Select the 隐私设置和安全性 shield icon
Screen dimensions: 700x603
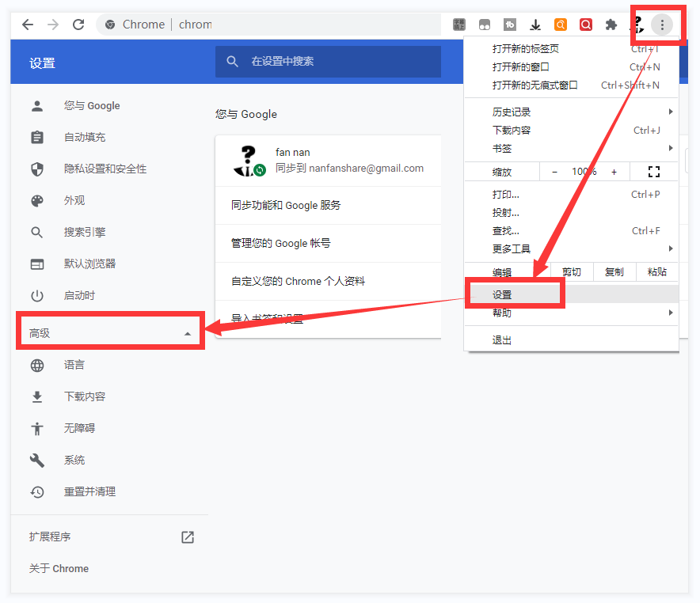click(37, 169)
